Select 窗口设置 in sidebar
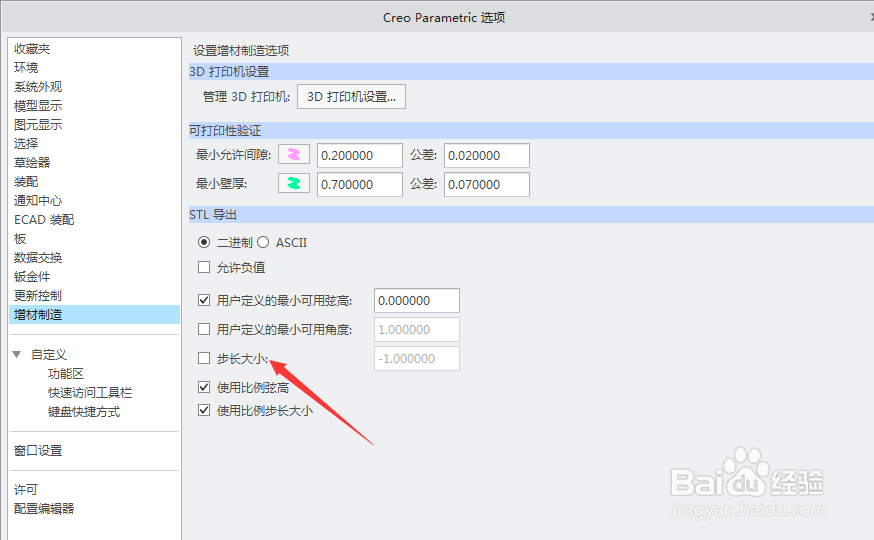Viewport: 874px width, 540px height. pos(38,450)
